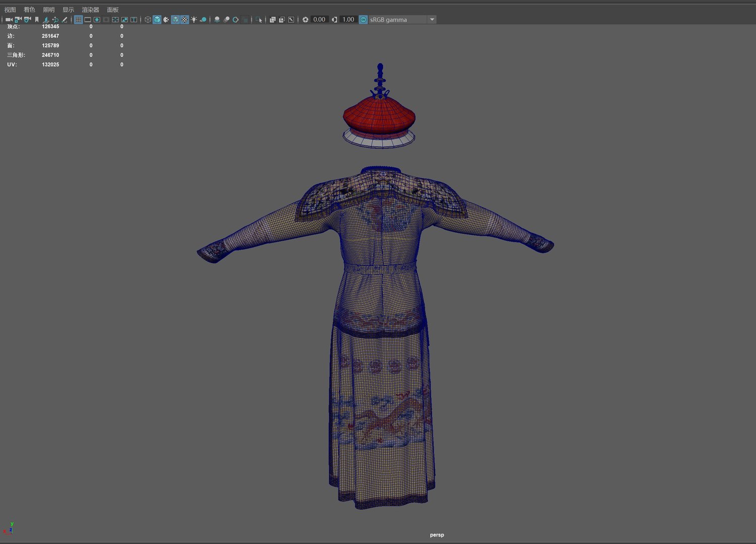This screenshot has height=544, width=756.
Task: Open the 照明 menu
Action: point(49,10)
